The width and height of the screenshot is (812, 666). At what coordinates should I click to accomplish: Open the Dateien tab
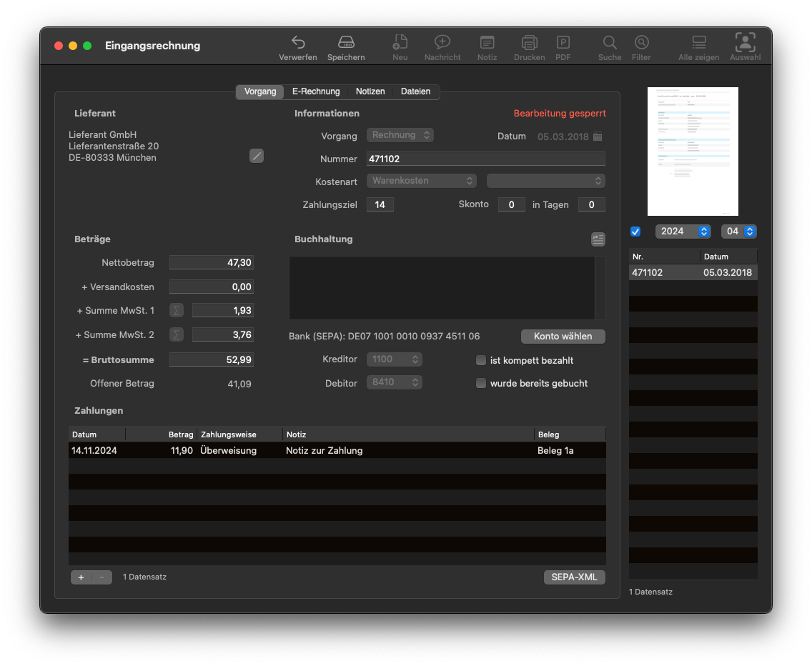[415, 91]
